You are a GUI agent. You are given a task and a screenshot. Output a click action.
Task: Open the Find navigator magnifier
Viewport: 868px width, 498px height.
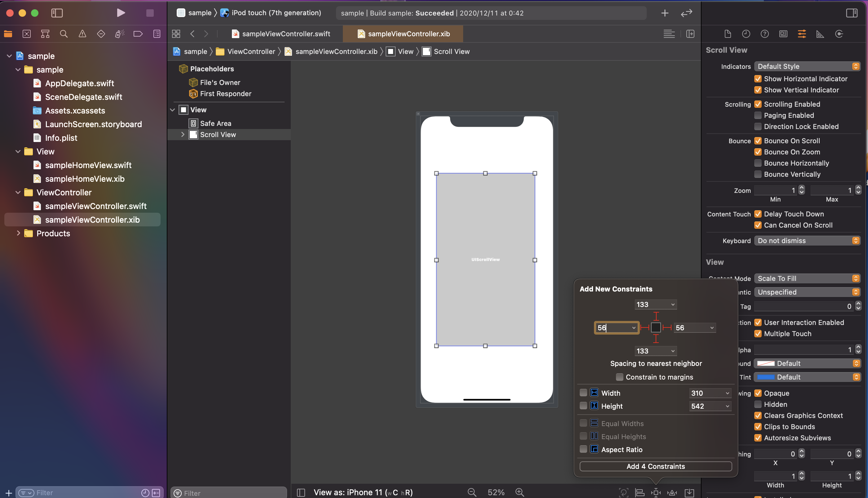point(64,34)
